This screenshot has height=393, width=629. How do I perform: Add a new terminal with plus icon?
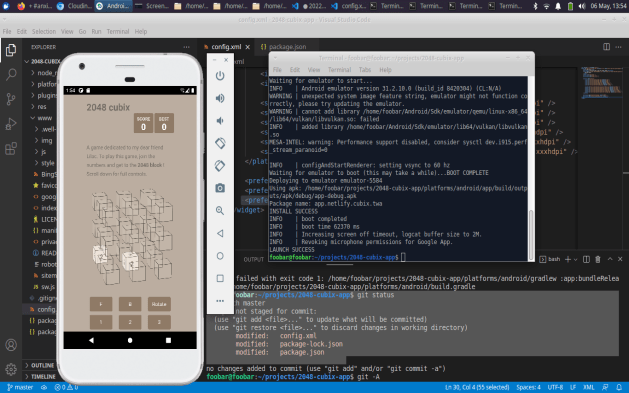(568, 259)
